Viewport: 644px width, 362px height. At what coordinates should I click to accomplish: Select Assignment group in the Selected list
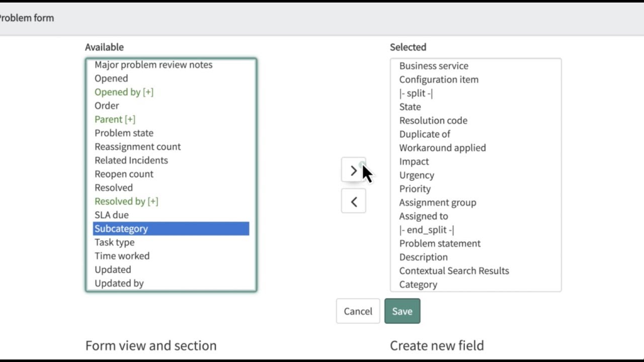(x=437, y=202)
